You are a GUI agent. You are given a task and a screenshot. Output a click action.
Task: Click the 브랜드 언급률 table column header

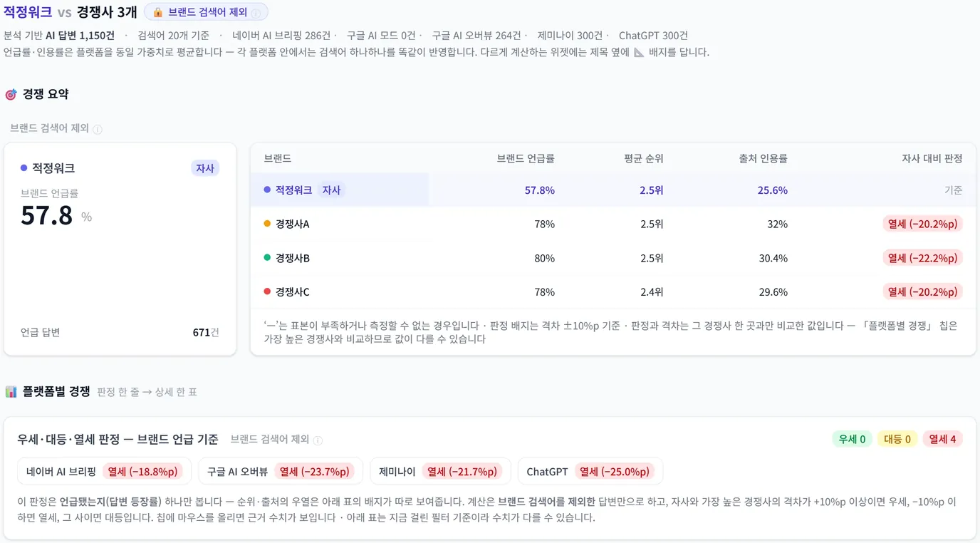526,159
